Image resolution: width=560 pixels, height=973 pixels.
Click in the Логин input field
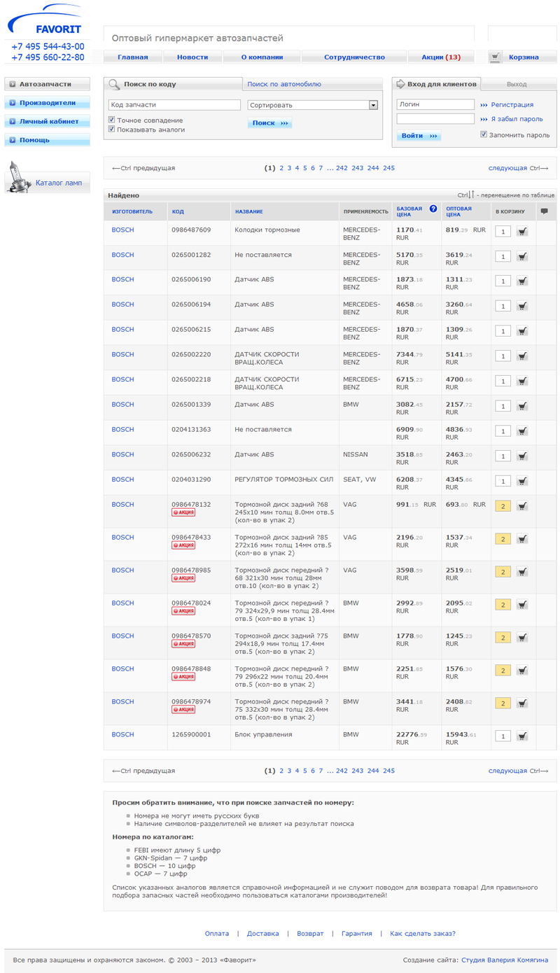point(435,104)
